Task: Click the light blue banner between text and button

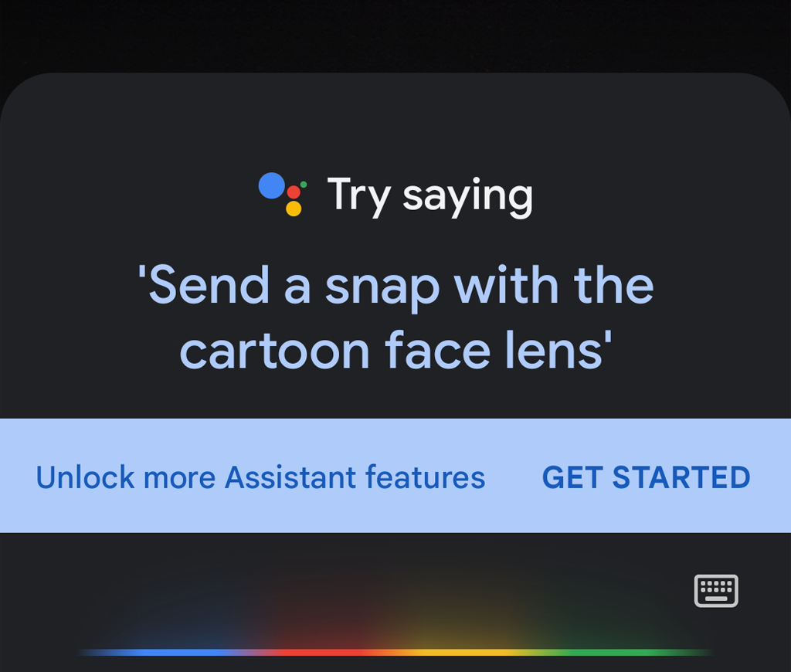Action: point(514,477)
